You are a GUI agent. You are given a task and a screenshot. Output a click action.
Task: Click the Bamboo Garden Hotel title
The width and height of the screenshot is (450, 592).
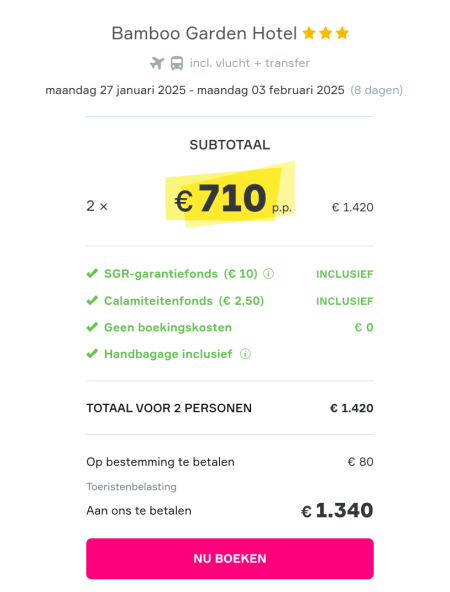(x=204, y=34)
